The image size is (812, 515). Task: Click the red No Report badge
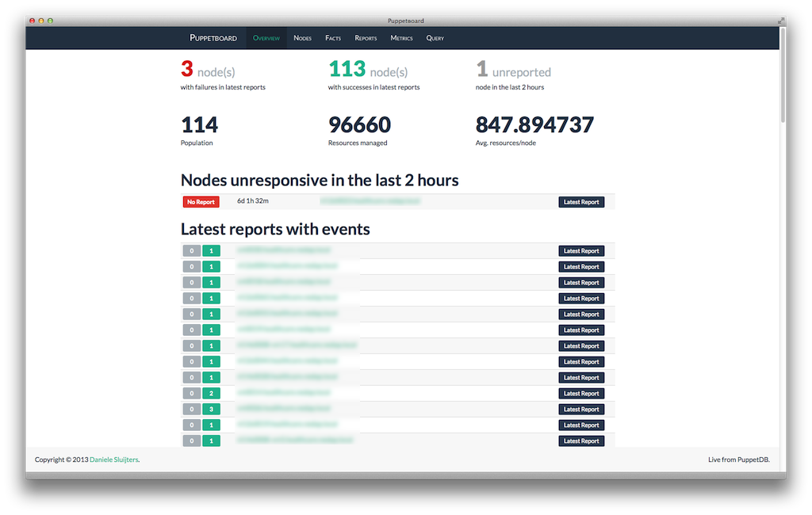201,202
